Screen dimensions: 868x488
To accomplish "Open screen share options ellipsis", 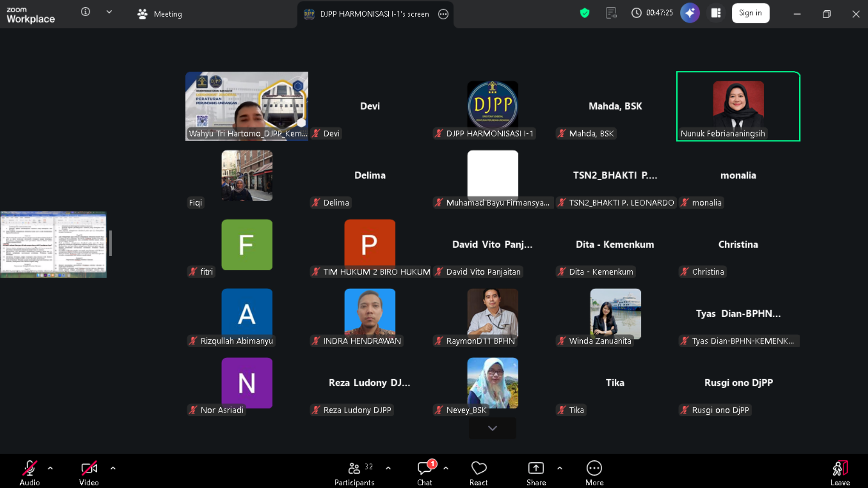I will click(443, 14).
